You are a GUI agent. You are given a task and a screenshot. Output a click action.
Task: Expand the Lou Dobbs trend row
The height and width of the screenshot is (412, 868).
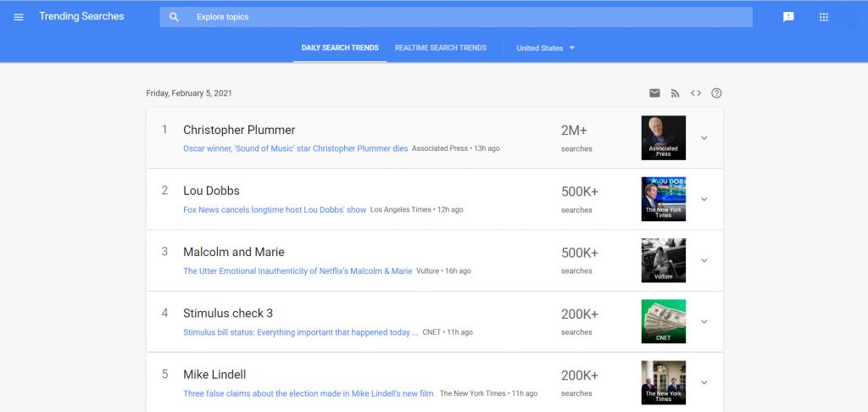point(704,199)
